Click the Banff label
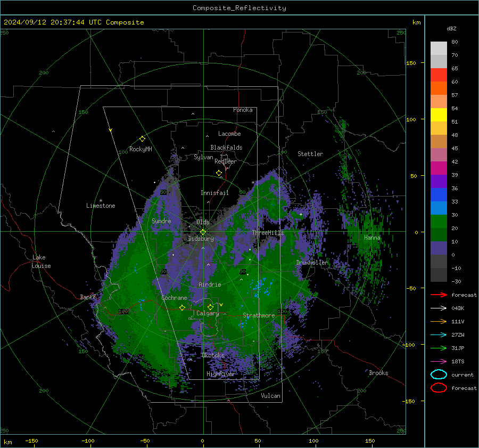This screenshot has height=448, width=479. tap(88, 297)
